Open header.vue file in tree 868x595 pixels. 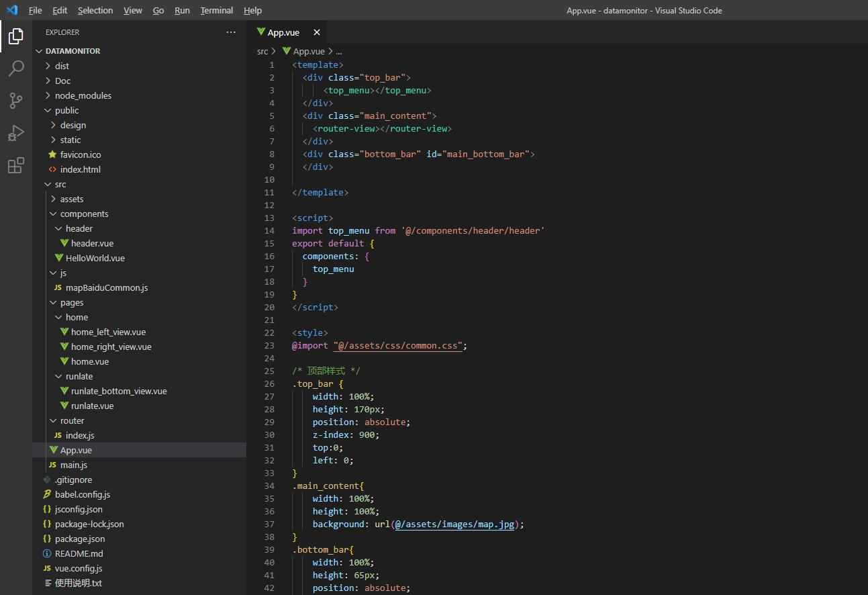92,243
